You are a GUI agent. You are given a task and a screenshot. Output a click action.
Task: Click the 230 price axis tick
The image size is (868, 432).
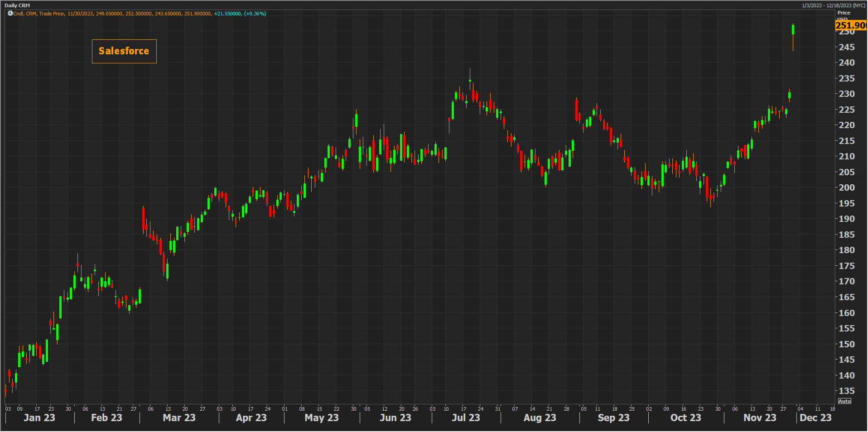(x=846, y=94)
